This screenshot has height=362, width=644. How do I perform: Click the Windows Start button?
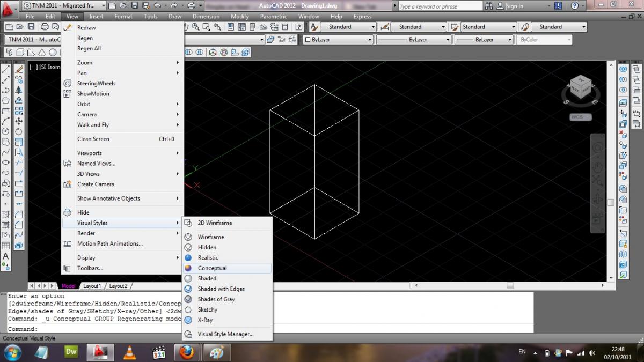(x=12, y=352)
